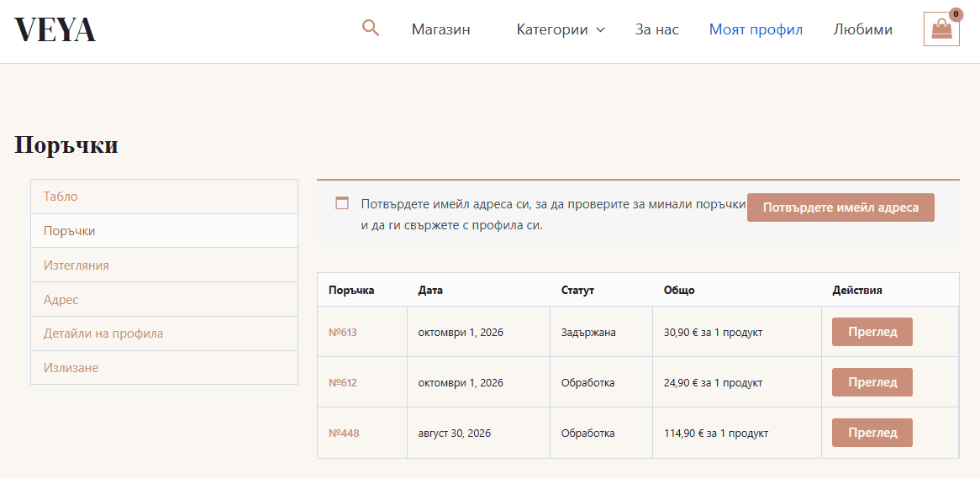Click the Действия column header

pyautogui.click(x=857, y=290)
